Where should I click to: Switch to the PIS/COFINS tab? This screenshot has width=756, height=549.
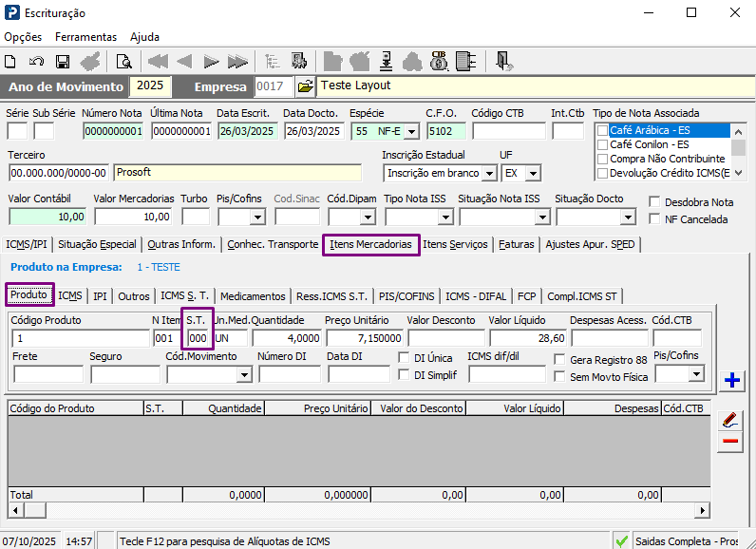tap(406, 296)
